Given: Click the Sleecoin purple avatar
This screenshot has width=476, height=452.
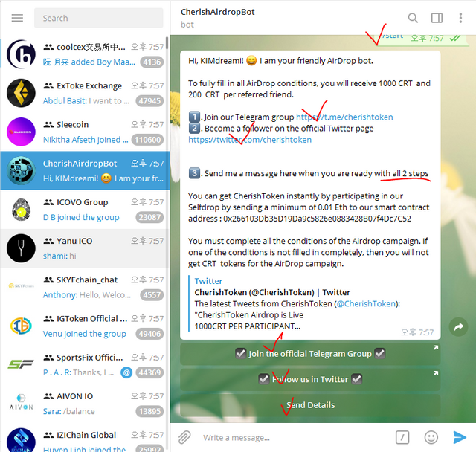Looking at the screenshot, I should [21, 132].
